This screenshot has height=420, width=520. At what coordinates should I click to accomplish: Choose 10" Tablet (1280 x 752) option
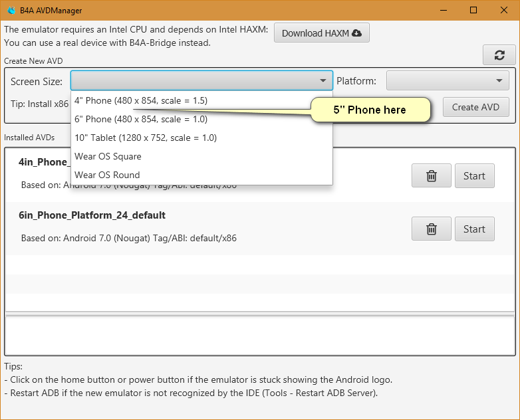201,138
